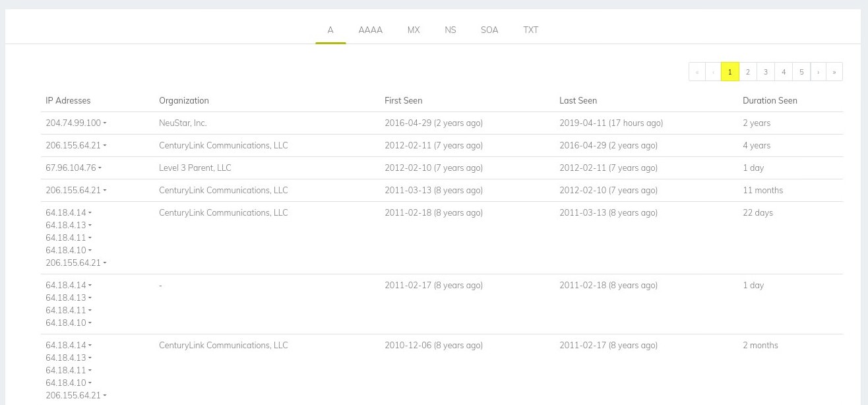
Task: Select the Level 3 Parent, LLC cell
Action: [x=195, y=168]
